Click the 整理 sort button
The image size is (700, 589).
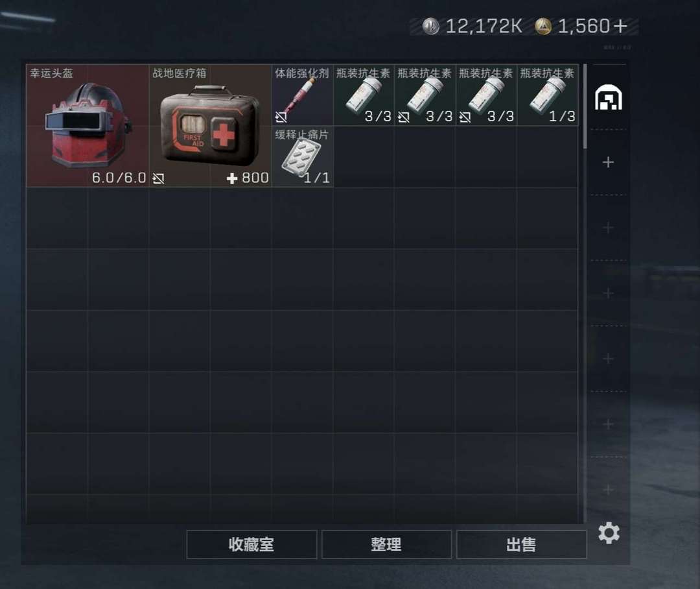click(386, 544)
